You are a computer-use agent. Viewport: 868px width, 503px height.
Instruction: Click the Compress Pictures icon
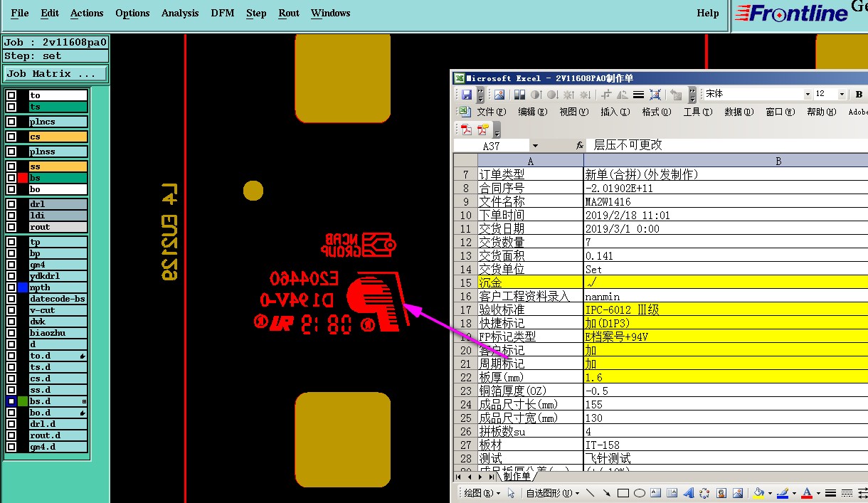click(655, 95)
